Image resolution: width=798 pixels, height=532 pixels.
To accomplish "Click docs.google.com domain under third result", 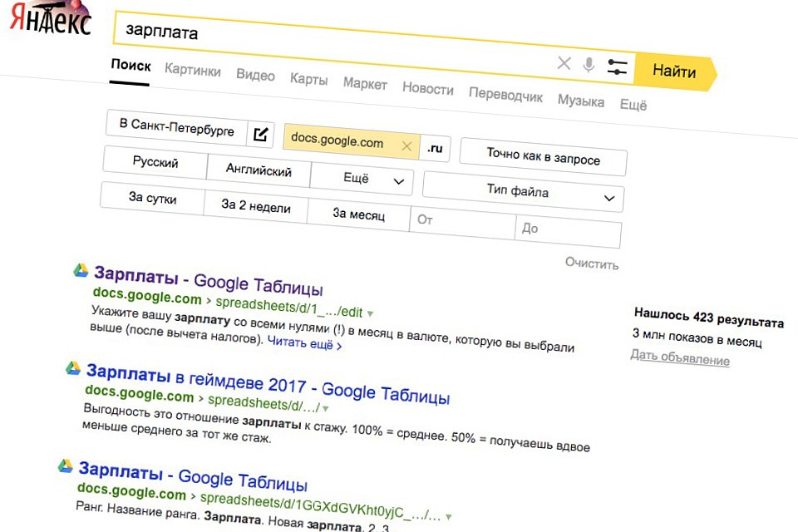I will coord(131,491).
